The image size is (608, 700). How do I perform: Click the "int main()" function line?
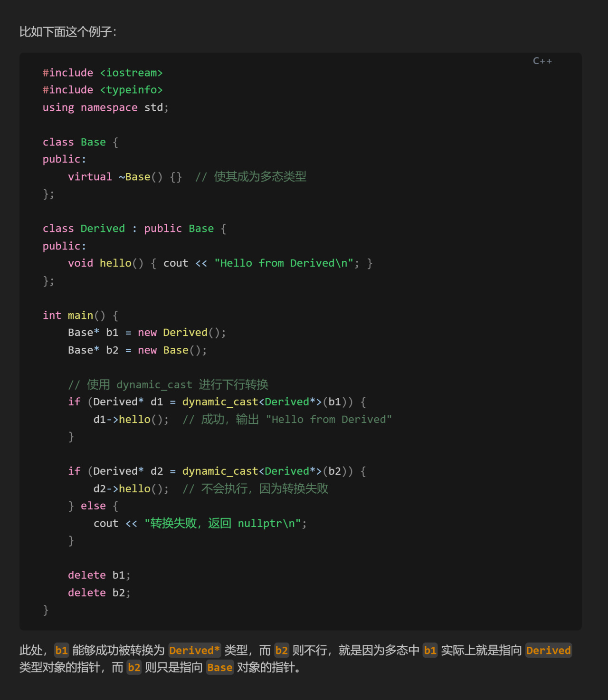coord(80,316)
